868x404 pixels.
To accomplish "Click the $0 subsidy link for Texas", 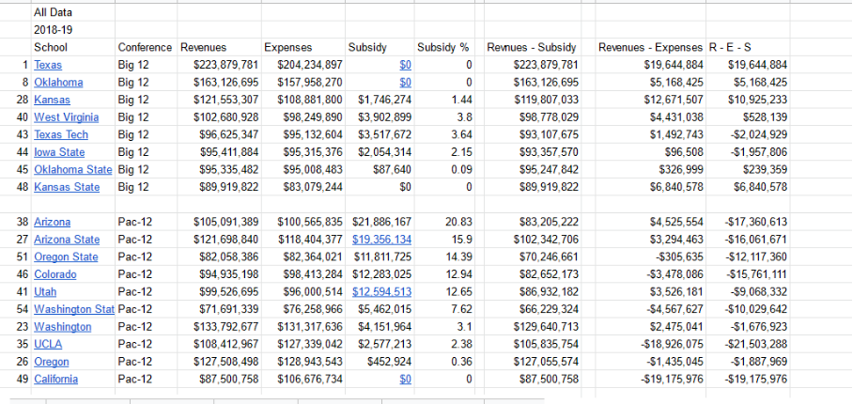I will click(x=405, y=65).
